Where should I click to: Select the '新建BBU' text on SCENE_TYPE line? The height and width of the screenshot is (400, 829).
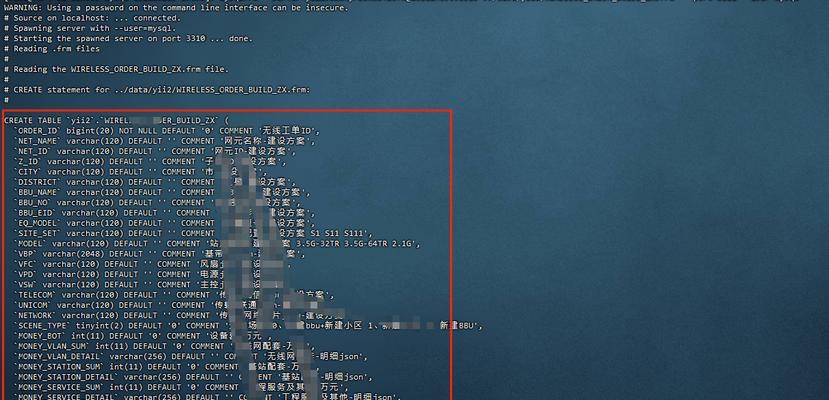click(459, 325)
